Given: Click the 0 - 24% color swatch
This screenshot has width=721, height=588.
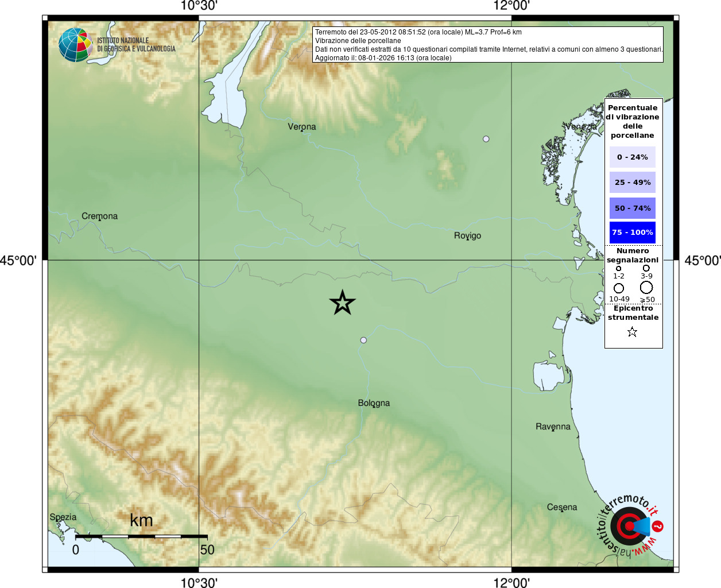Looking at the screenshot, I should click(x=633, y=157).
